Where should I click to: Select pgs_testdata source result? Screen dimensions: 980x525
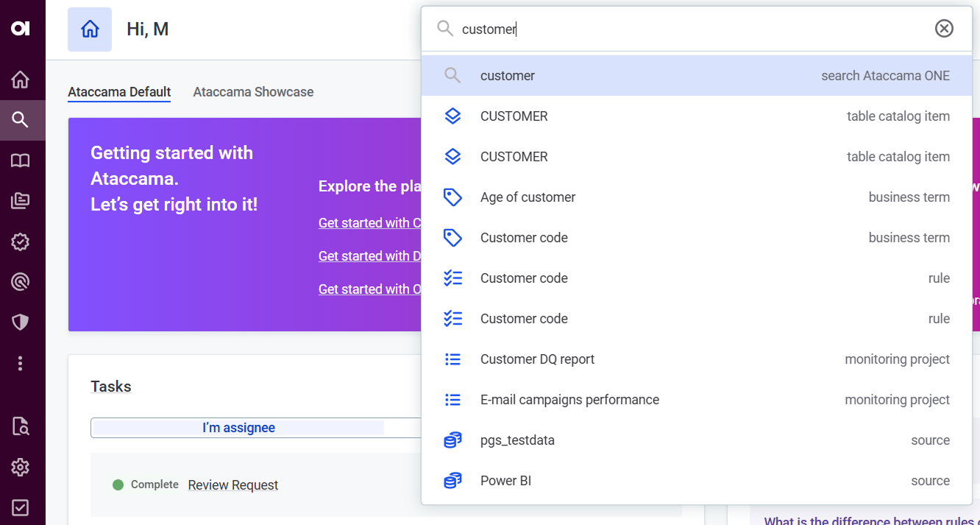(696, 440)
